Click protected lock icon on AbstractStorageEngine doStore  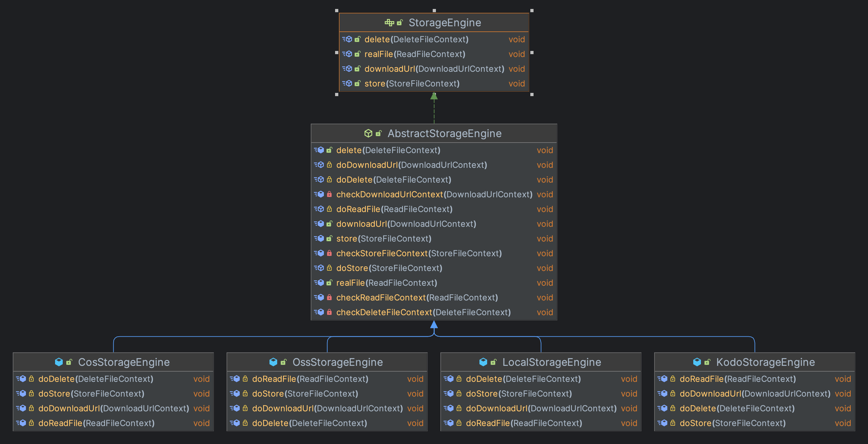[x=329, y=268]
